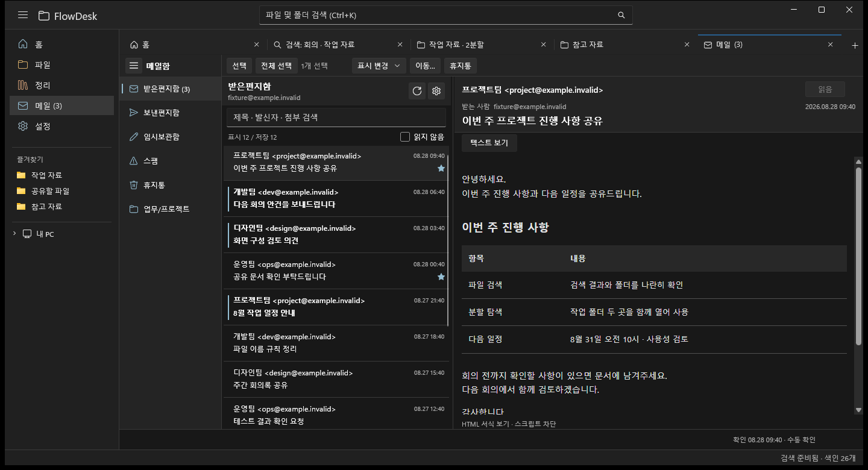The width and height of the screenshot is (868, 470).
Task: Open mail 파일 이름 규칙 정리
Action: [336, 343]
